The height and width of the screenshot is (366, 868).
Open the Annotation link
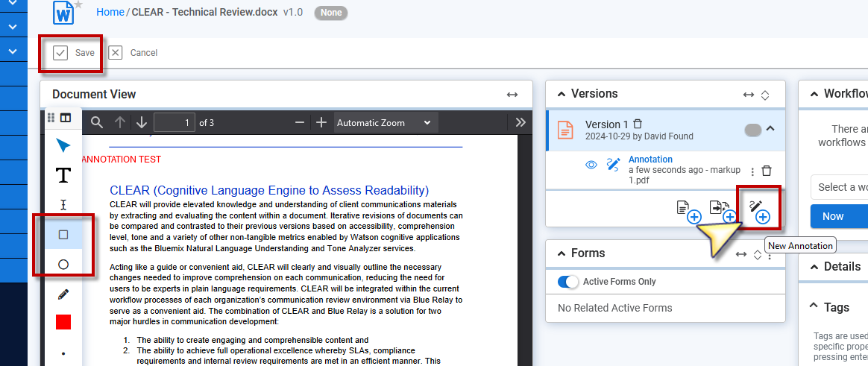click(x=650, y=160)
